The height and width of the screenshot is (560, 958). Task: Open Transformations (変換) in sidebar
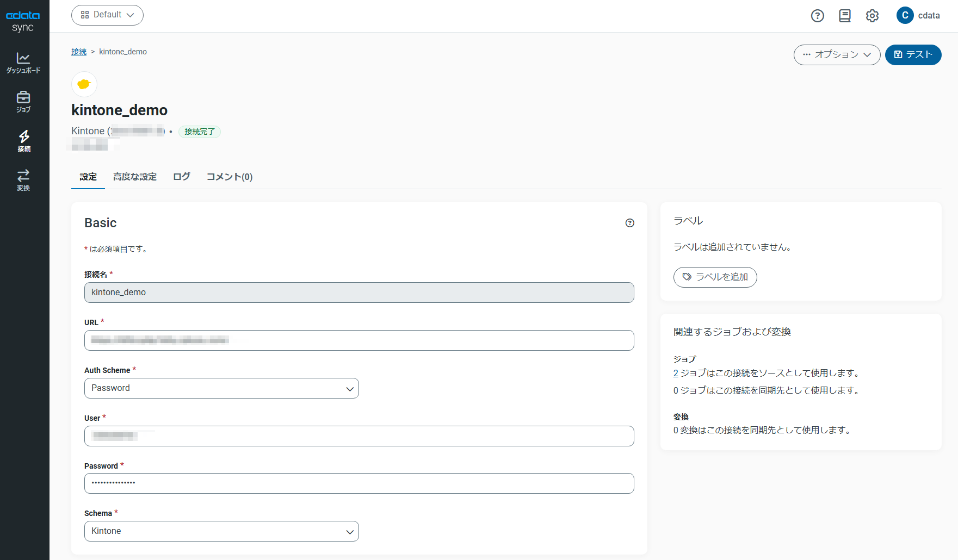pos(23,180)
